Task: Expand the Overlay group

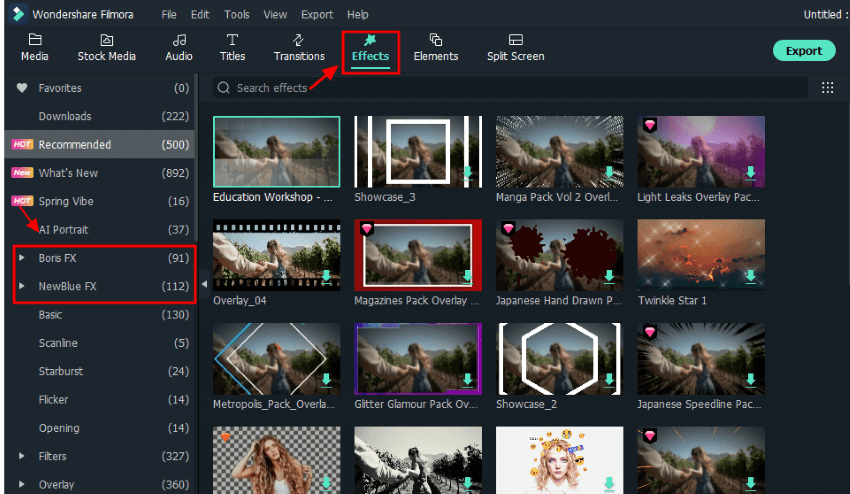Action: (22, 484)
